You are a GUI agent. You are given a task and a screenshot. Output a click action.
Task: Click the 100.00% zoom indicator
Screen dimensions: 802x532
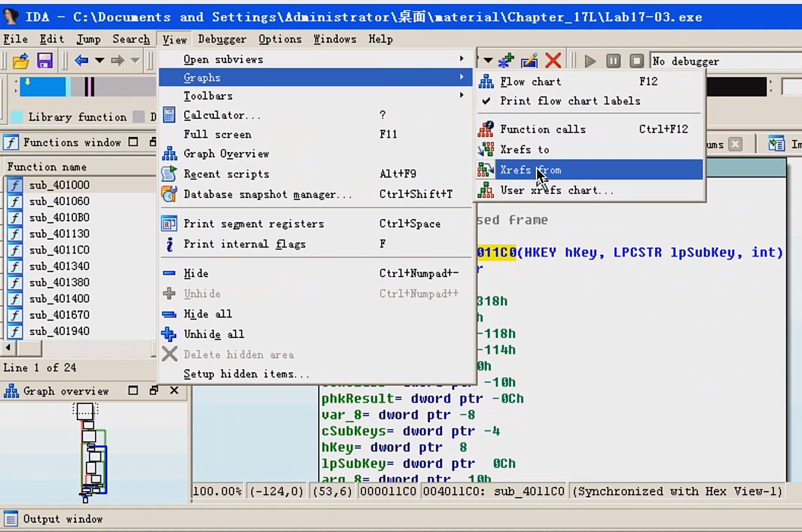point(218,491)
